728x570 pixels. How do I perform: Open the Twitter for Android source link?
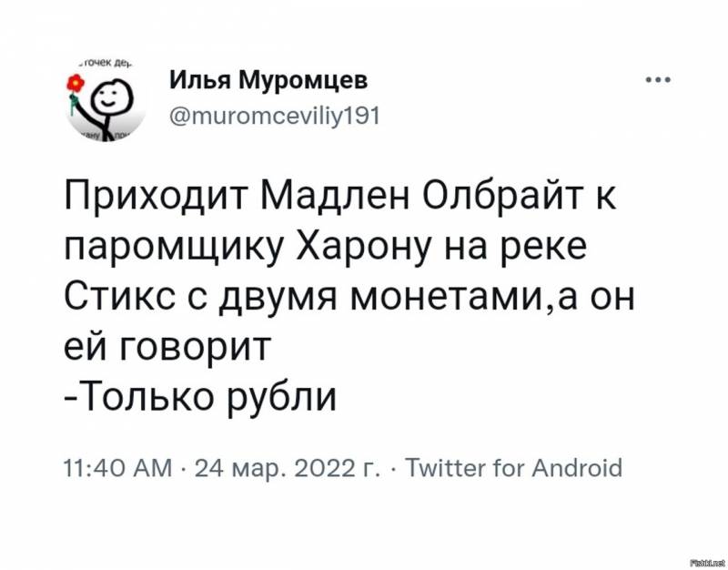pos(513,468)
